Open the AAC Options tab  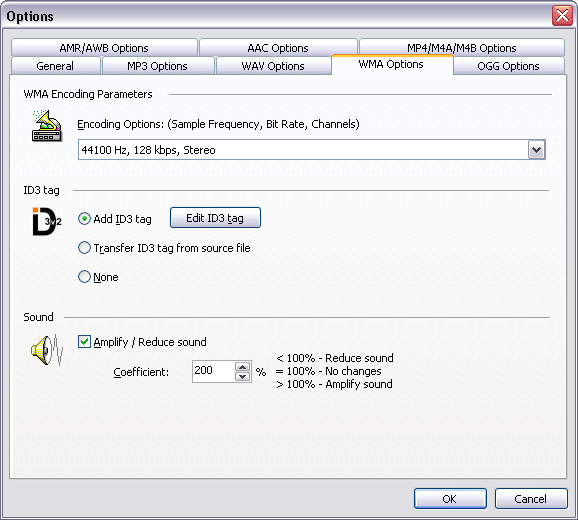[278, 48]
